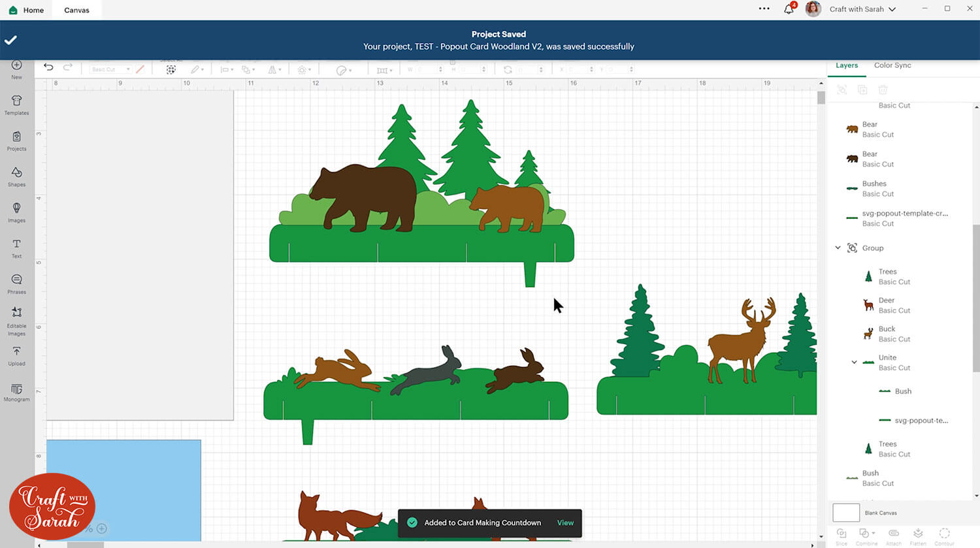The image size is (980, 548).
Task: Zoom in with the plus icon
Action: [102, 528]
